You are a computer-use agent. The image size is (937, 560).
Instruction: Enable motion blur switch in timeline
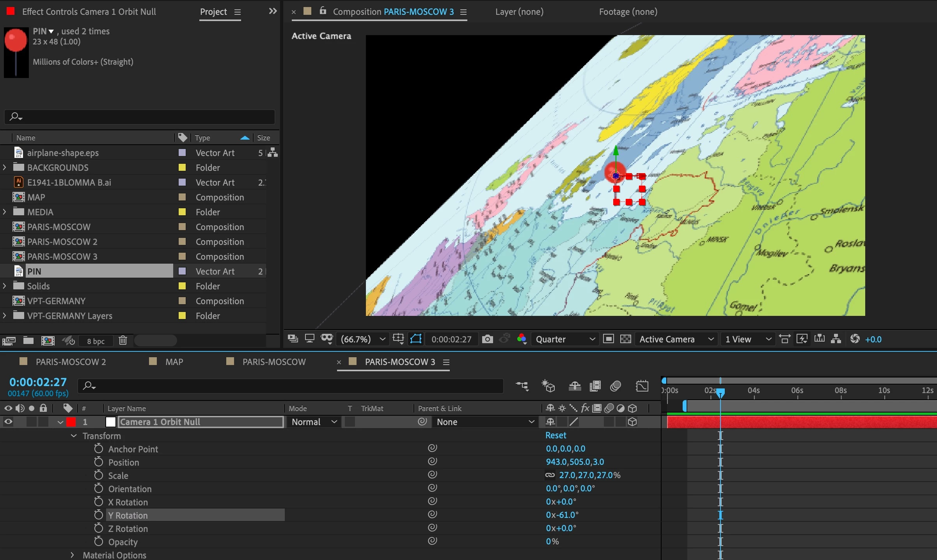pyautogui.click(x=615, y=386)
